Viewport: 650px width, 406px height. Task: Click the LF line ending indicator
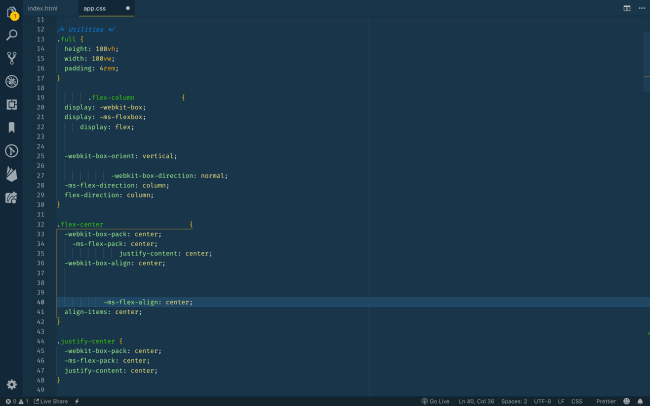[561, 401]
